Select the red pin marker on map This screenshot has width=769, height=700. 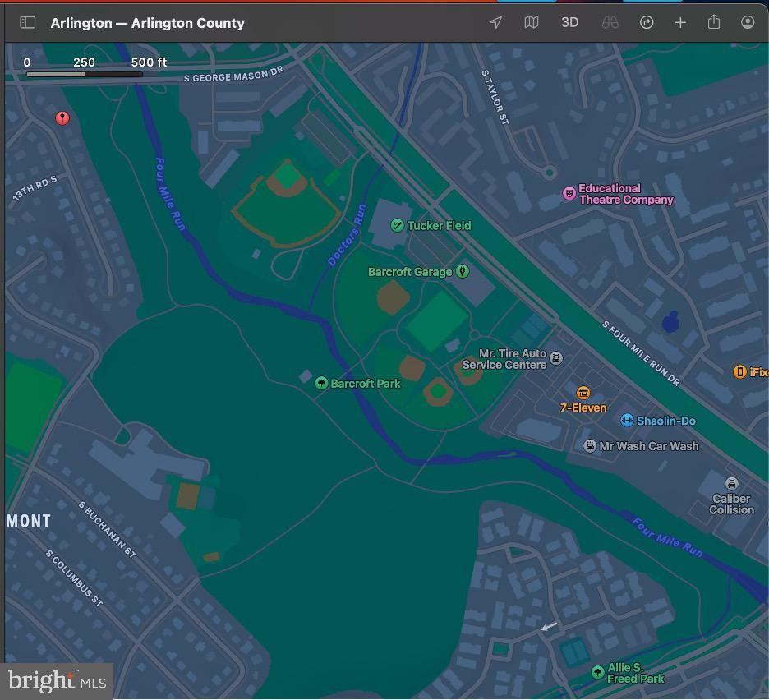tap(62, 119)
